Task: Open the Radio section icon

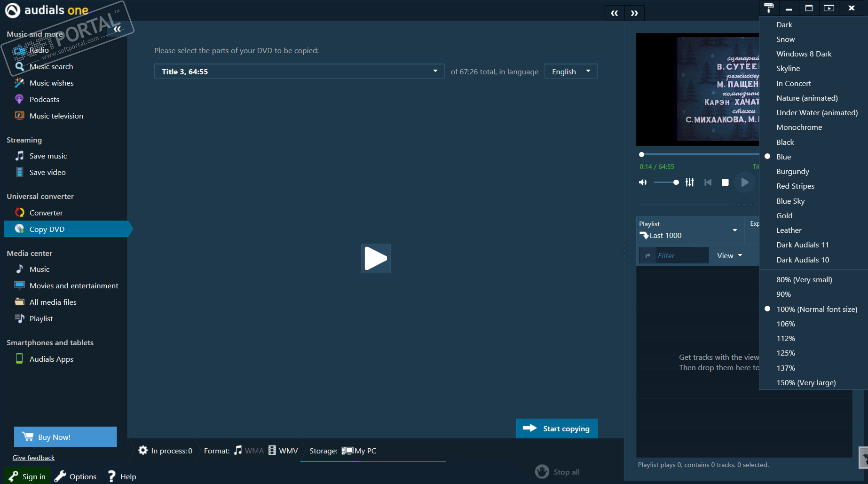Action: pyautogui.click(x=19, y=50)
